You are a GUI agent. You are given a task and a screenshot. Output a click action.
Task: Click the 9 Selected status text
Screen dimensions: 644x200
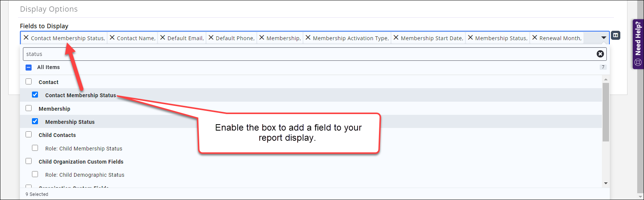click(x=37, y=194)
